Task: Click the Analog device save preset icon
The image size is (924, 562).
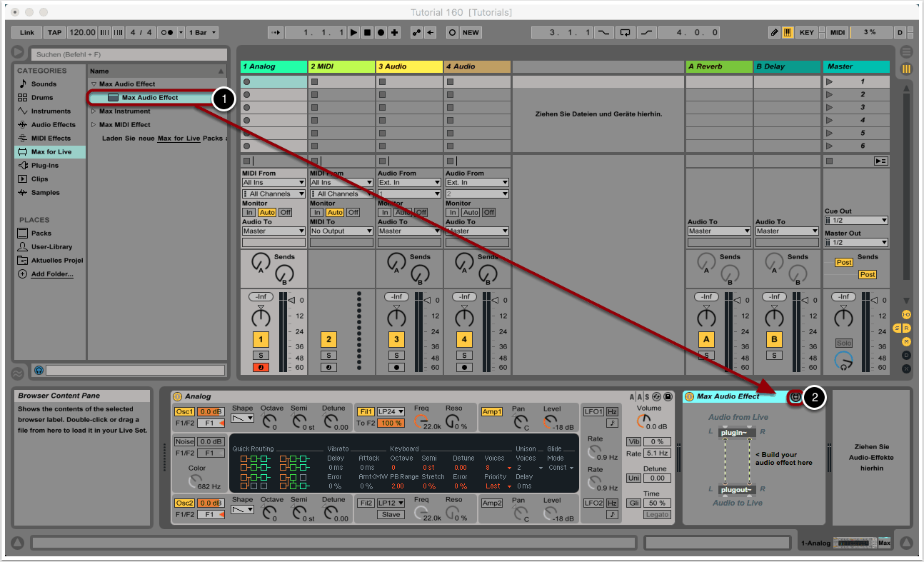Action: pyautogui.click(x=668, y=396)
